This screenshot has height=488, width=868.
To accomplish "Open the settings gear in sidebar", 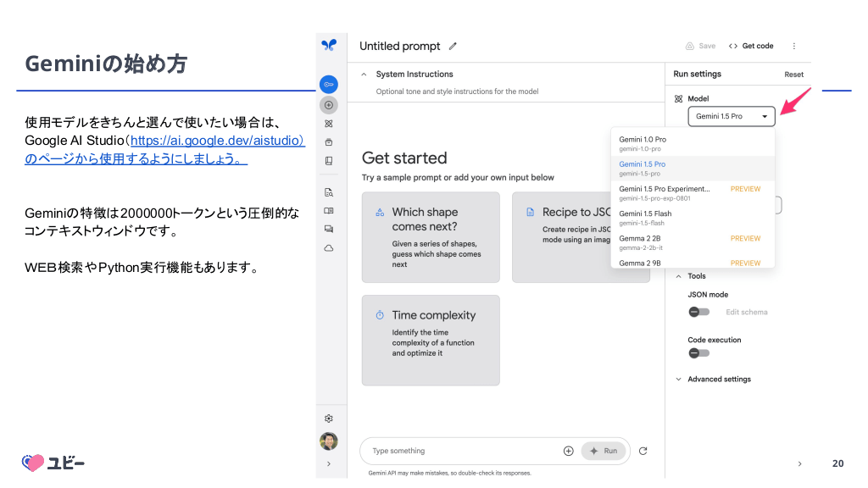I will 329,419.
